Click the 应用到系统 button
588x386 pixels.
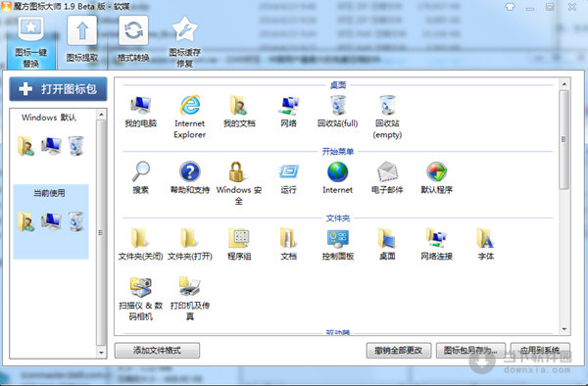coord(540,351)
